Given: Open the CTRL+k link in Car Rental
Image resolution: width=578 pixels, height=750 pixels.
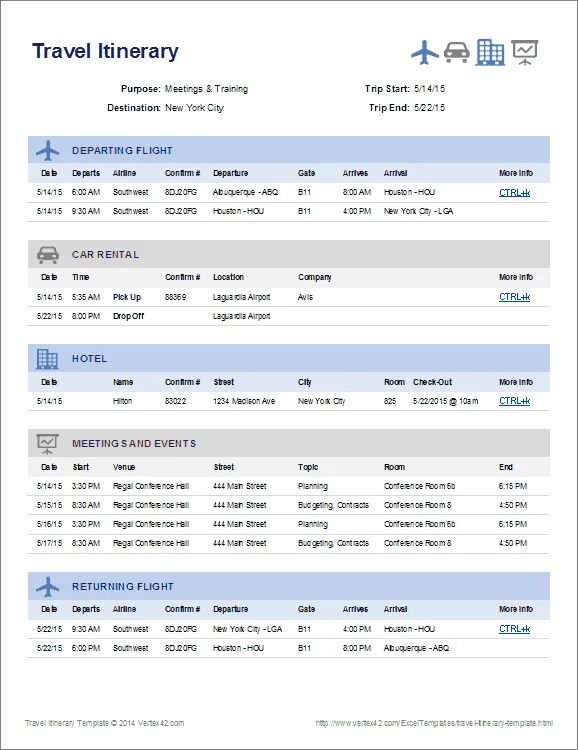Looking at the screenshot, I should [x=514, y=297].
